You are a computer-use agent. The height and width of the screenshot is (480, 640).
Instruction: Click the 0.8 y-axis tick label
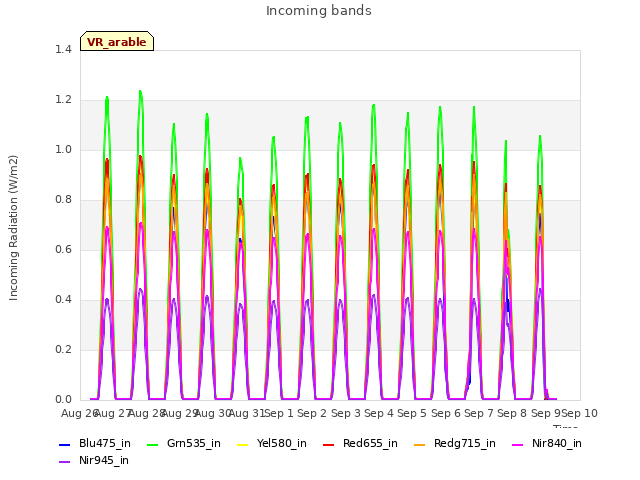tap(63, 200)
